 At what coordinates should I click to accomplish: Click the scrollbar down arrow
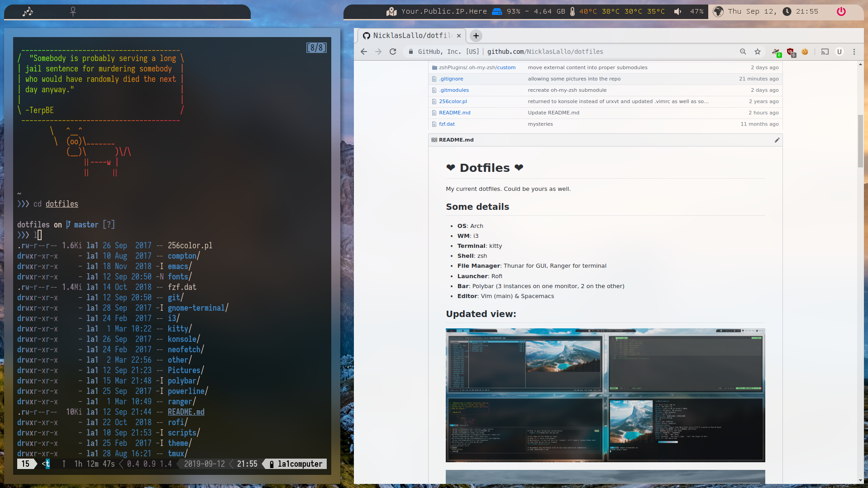[860, 480]
